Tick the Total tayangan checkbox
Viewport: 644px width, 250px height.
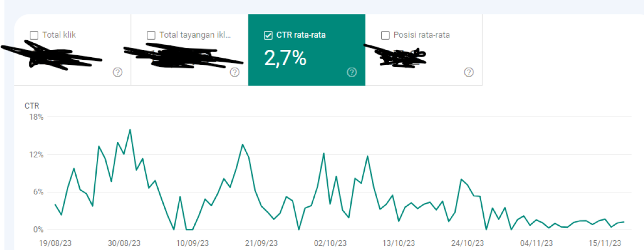pos(151,35)
